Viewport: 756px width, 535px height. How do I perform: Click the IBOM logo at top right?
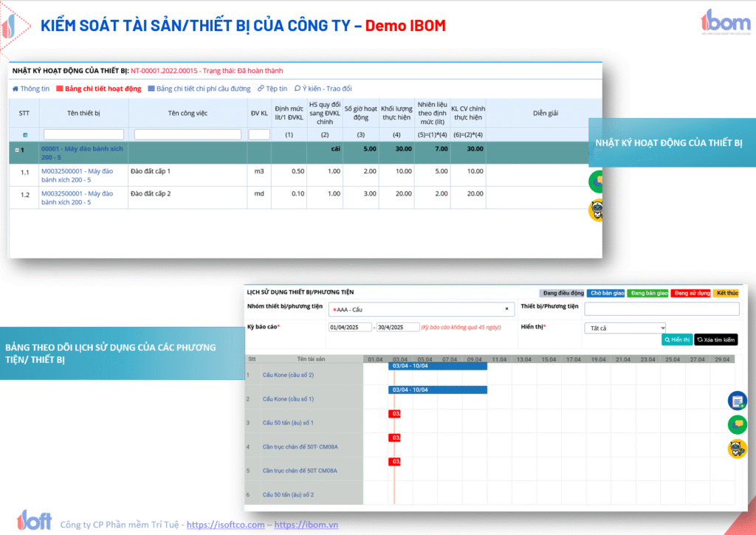(x=726, y=23)
